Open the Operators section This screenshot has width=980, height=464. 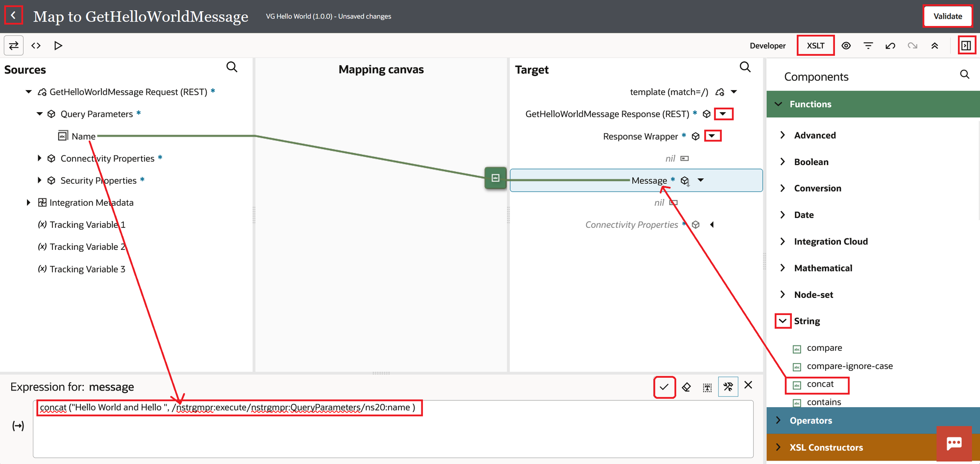click(810, 420)
